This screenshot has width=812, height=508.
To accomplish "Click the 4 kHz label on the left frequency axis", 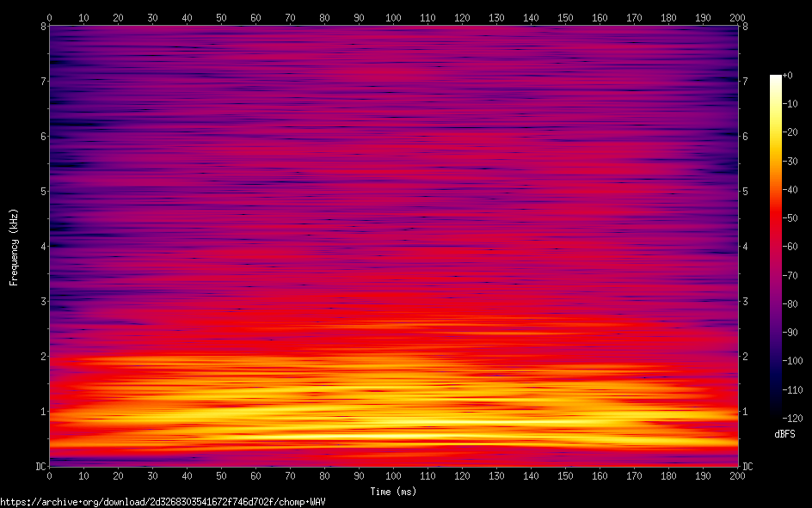I will [x=41, y=247].
